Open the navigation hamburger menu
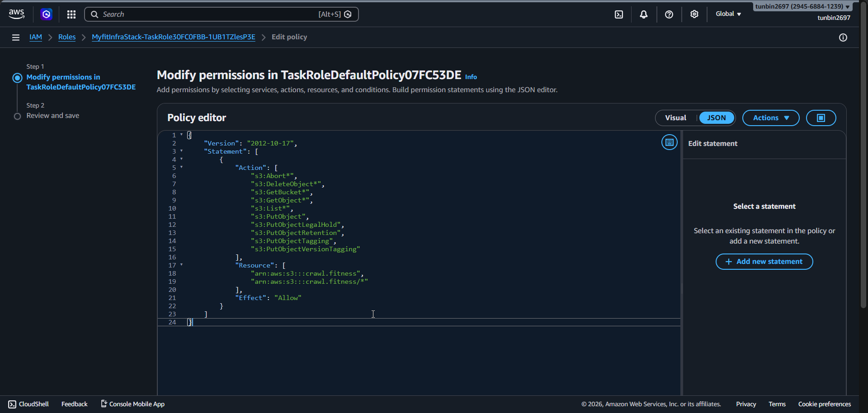 point(15,37)
